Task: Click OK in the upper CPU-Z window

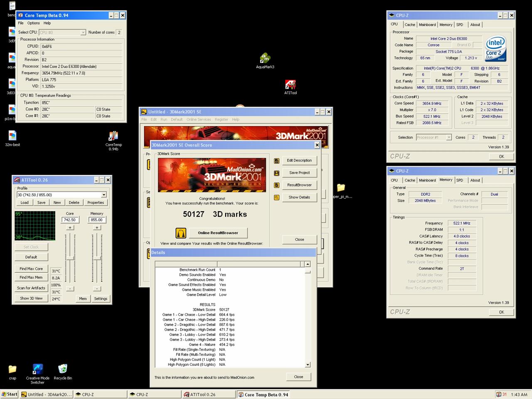Action: 501,157
